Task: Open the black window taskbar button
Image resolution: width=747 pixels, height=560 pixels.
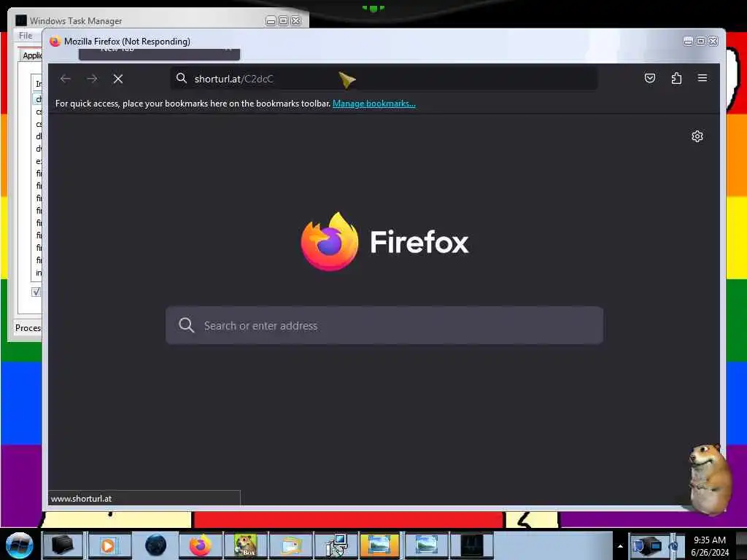Action: 471,545
